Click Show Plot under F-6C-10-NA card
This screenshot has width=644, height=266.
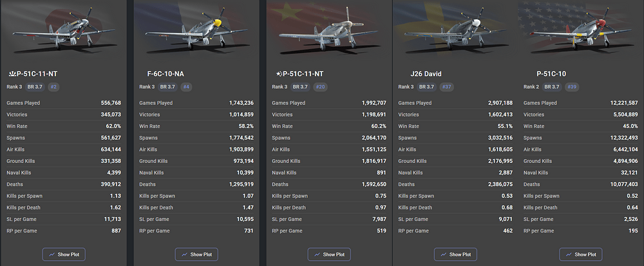[x=196, y=254]
